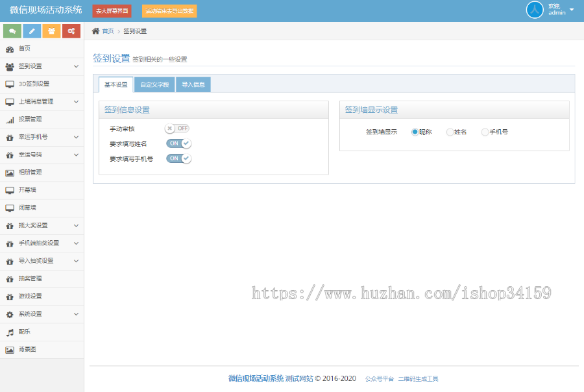Open the 二维码生成工具 footer link
The height and width of the screenshot is (392, 584).
(x=419, y=379)
